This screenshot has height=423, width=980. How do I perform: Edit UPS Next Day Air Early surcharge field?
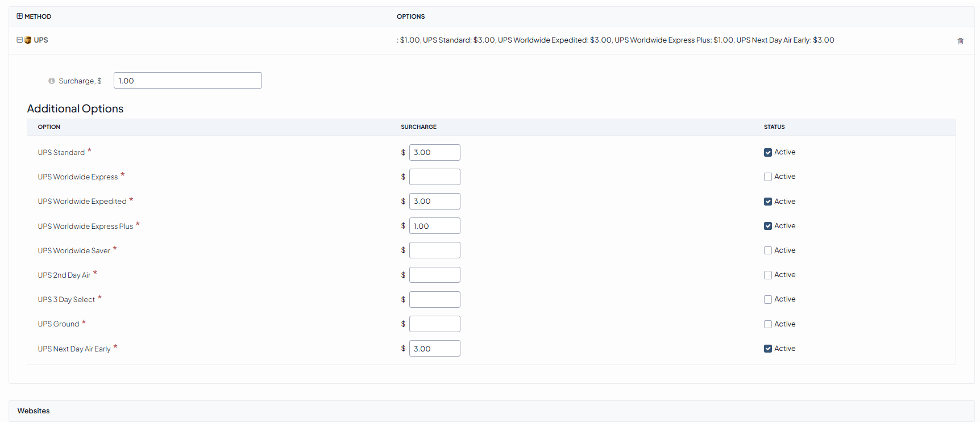click(x=435, y=349)
